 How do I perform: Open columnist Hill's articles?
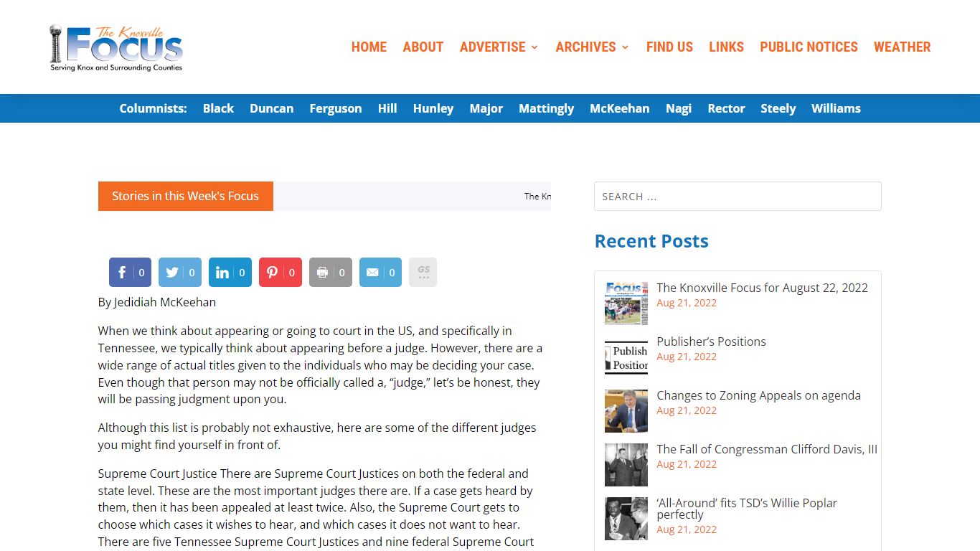click(387, 108)
